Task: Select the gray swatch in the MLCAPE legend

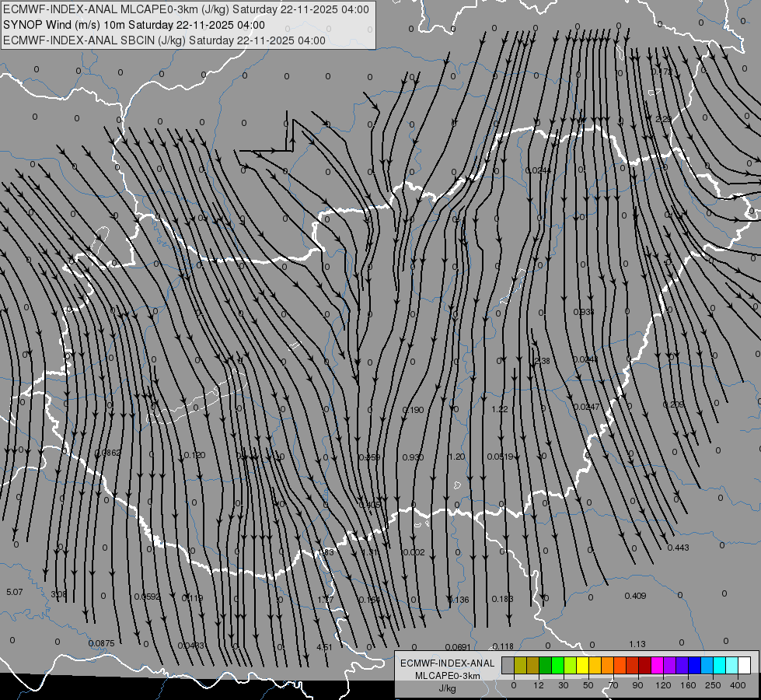Action: click(x=508, y=665)
